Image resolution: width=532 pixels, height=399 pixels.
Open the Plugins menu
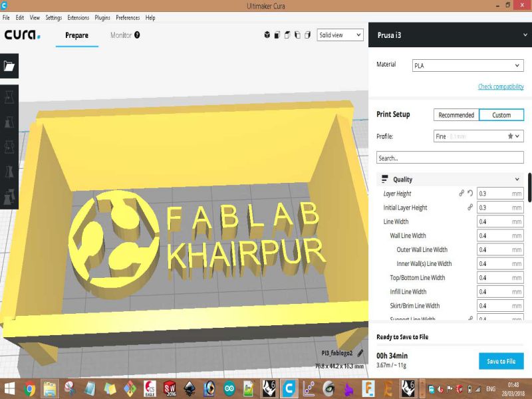pos(102,18)
